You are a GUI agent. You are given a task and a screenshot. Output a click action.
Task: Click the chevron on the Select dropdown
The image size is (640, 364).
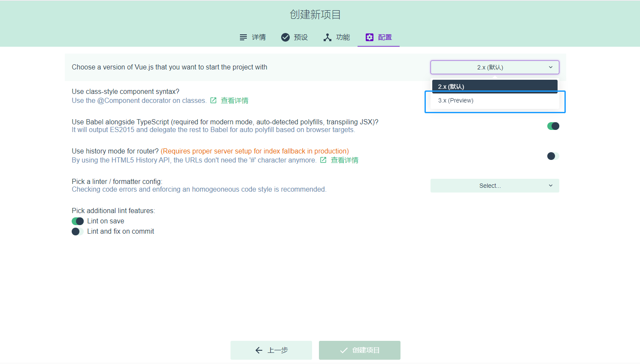[x=551, y=185]
